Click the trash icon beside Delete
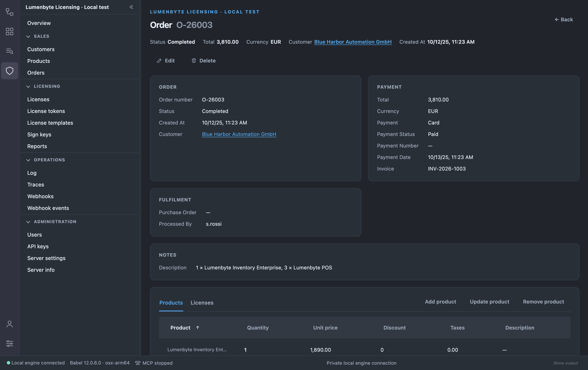Screen dimensions: 588x370 click(x=194, y=61)
